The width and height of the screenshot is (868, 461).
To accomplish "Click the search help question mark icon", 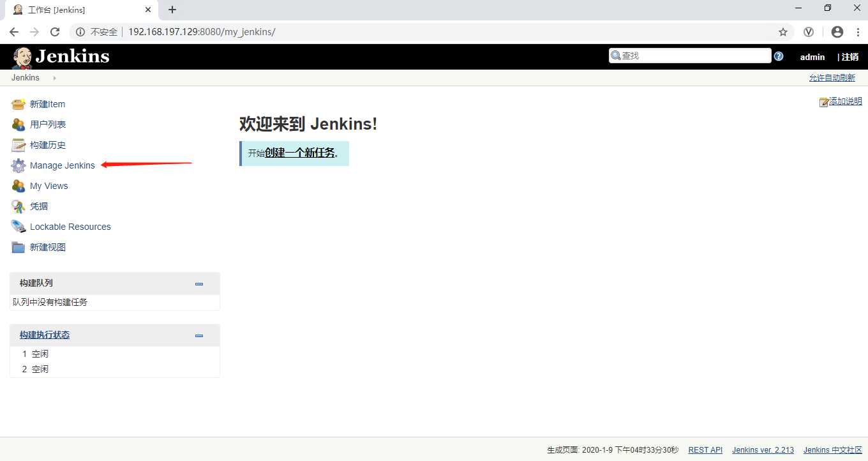I will coord(779,56).
